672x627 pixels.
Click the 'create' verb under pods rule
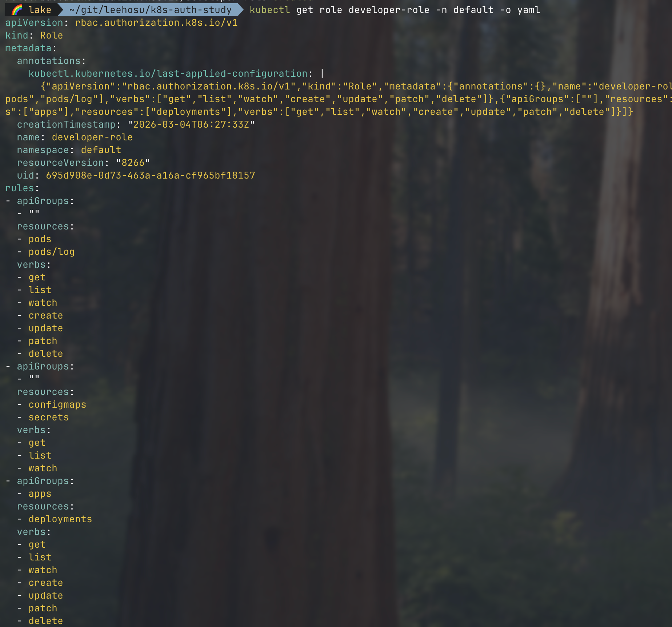pos(46,315)
